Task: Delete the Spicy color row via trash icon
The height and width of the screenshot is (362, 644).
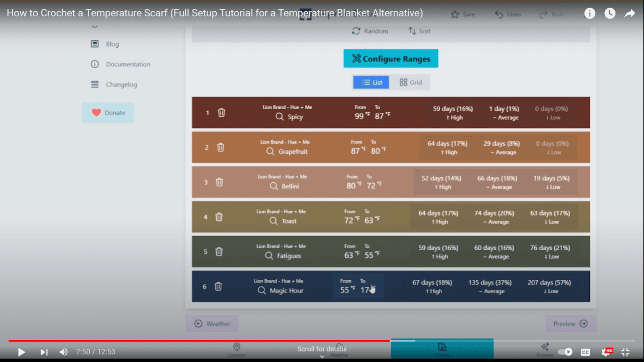Action: point(221,113)
